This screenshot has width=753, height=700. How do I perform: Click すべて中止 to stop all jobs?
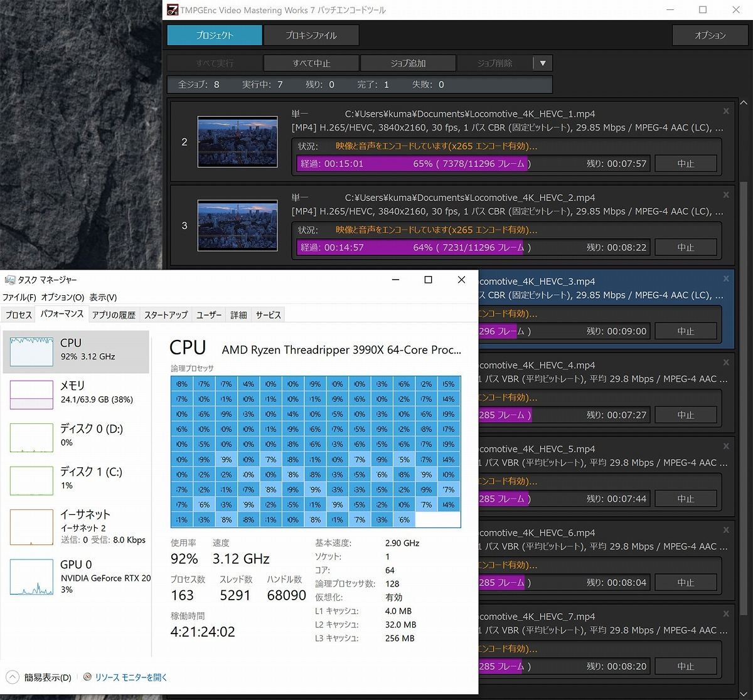(x=311, y=63)
